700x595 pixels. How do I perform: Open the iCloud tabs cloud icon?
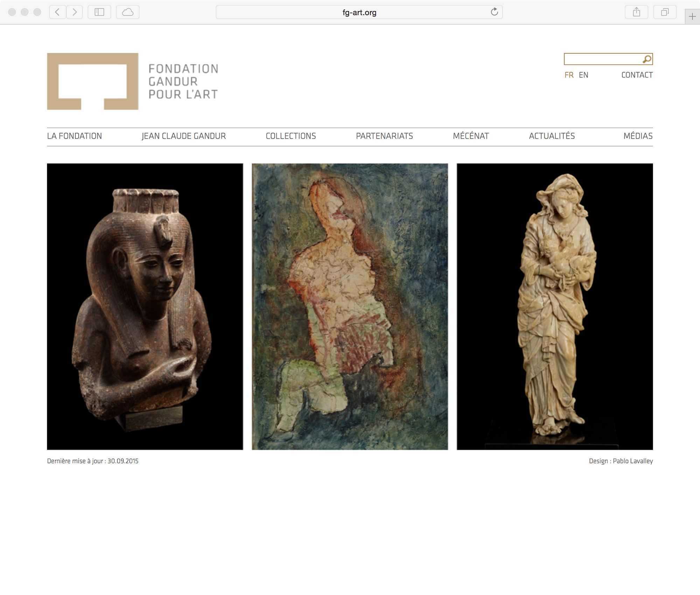pyautogui.click(x=128, y=12)
